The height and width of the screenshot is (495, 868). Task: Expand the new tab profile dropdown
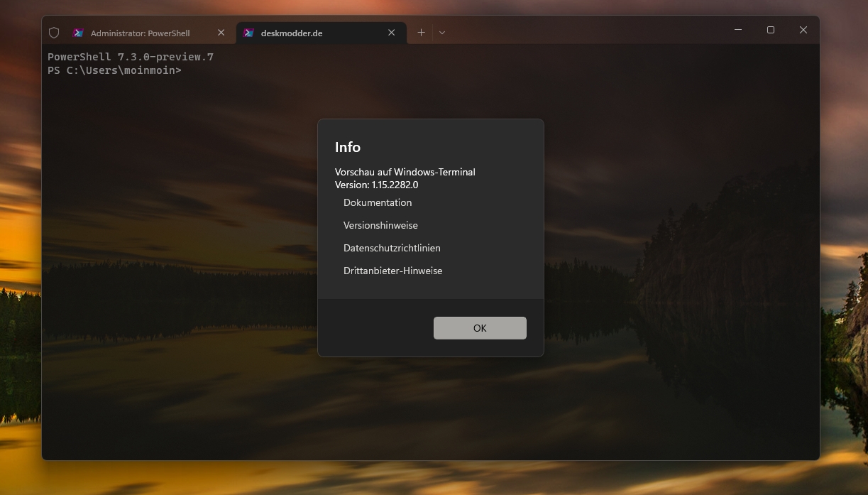441,33
